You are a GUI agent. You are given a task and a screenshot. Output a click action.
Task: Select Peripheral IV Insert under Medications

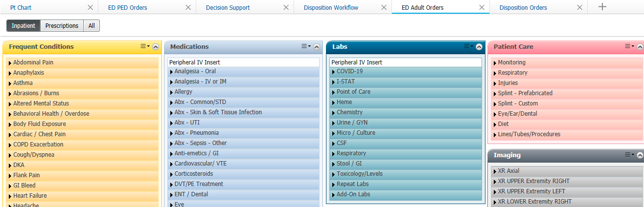coord(195,62)
